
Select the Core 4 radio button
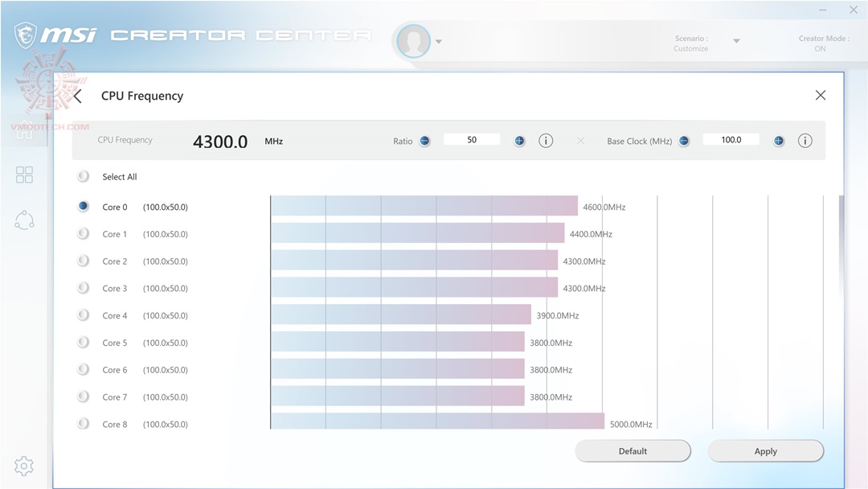(83, 314)
